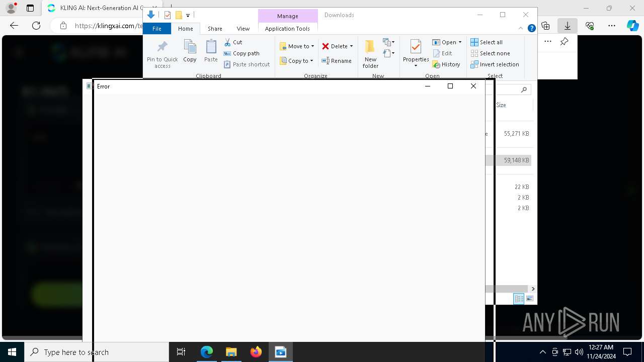Click Select all in Explorer ribbon

[x=487, y=42]
